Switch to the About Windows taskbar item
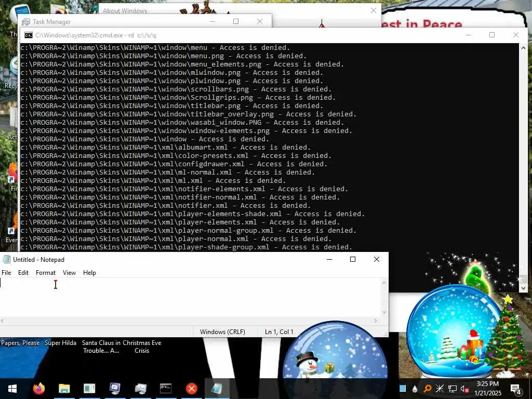This screenshot has height=399, width=532. point(89,389)
